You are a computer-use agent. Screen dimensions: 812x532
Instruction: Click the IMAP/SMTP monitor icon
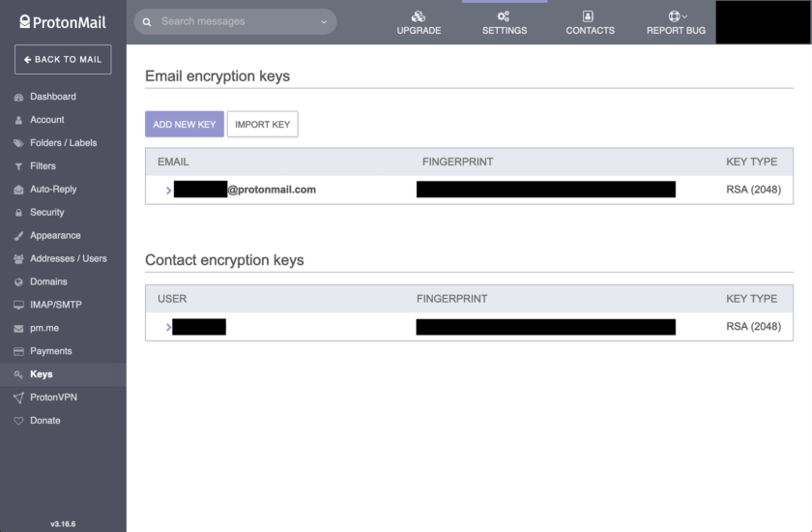(18, 305)
